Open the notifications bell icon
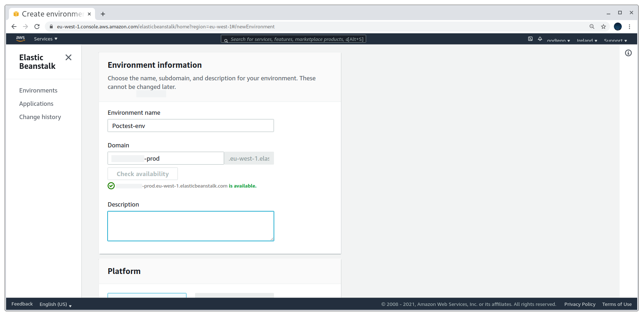 [540, 39]
